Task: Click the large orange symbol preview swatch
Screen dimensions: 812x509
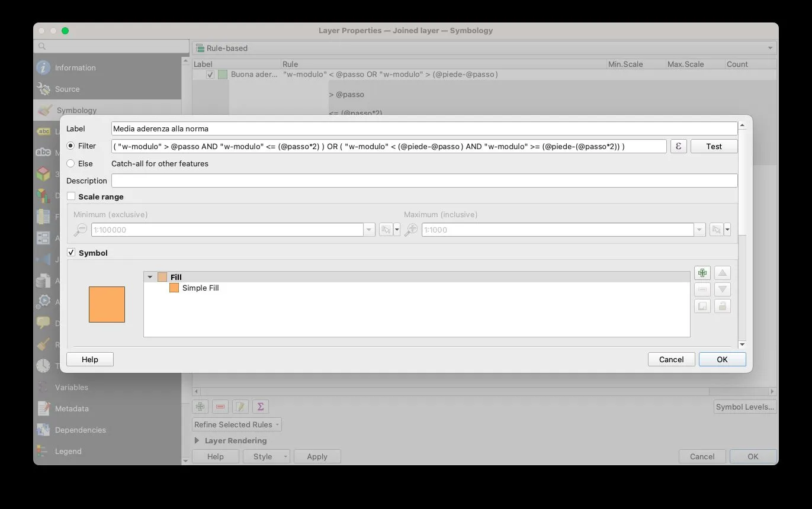Action: pos(107,304)
